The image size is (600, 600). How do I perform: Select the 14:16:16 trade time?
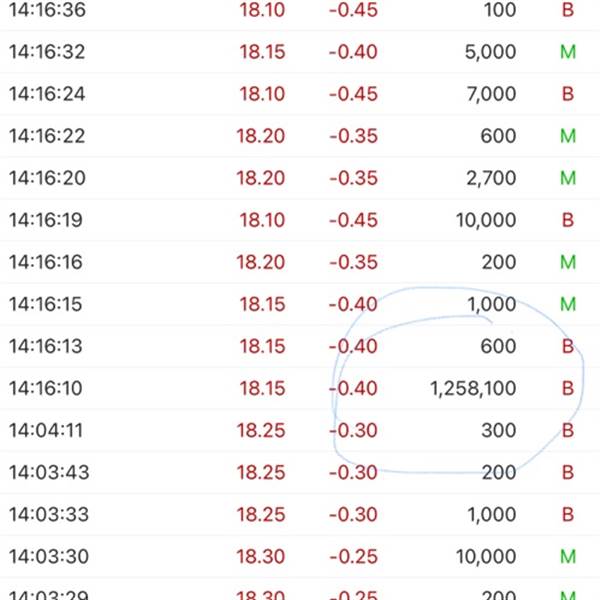46,262
